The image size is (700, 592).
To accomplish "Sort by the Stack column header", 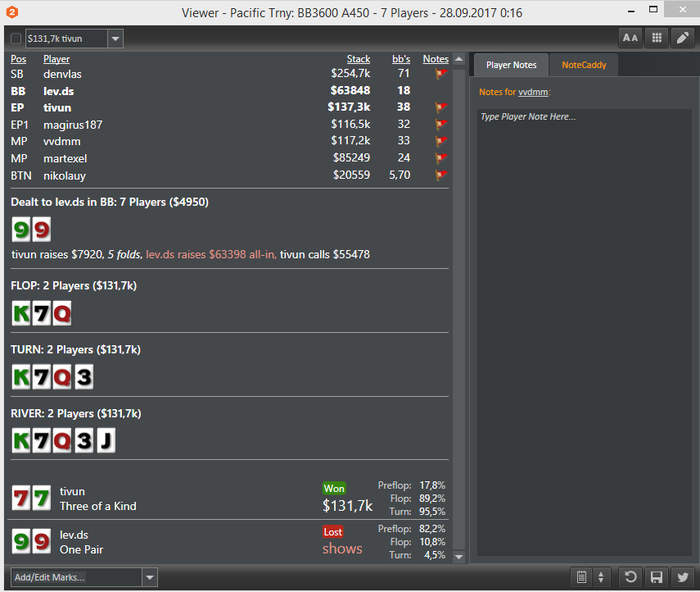I will tap(358, 59).
